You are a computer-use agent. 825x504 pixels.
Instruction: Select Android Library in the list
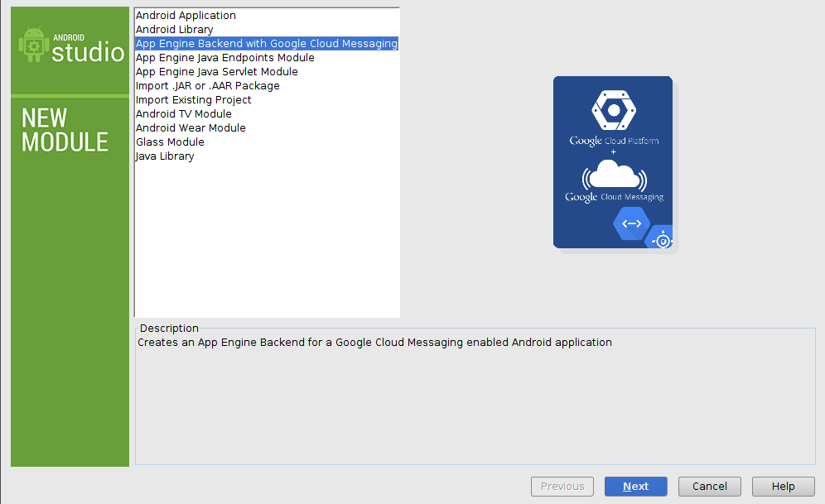coord(267,30)
